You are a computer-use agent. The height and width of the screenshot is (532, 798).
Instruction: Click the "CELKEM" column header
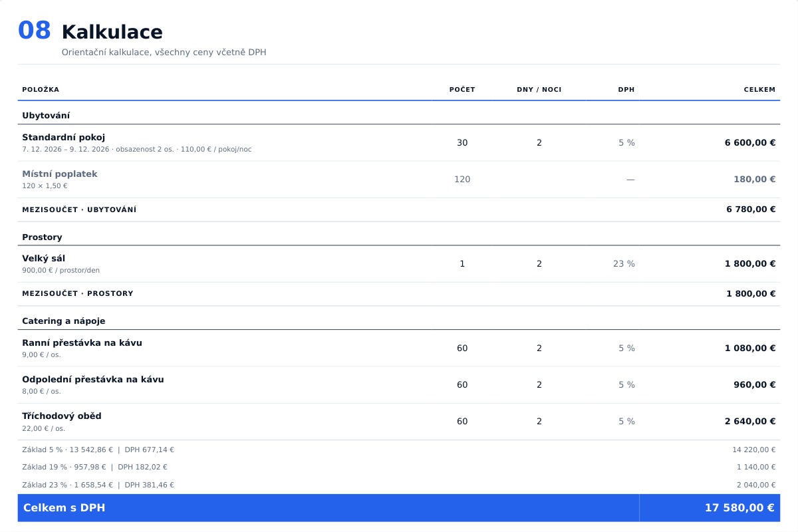pyautogui.click(x=759, y=90)
